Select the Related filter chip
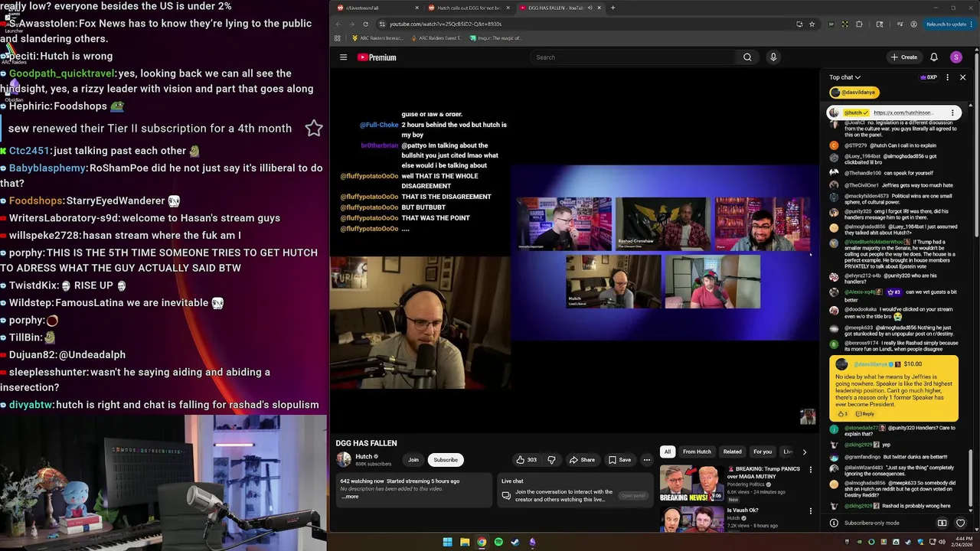980x551 pixels. [733, 452]
